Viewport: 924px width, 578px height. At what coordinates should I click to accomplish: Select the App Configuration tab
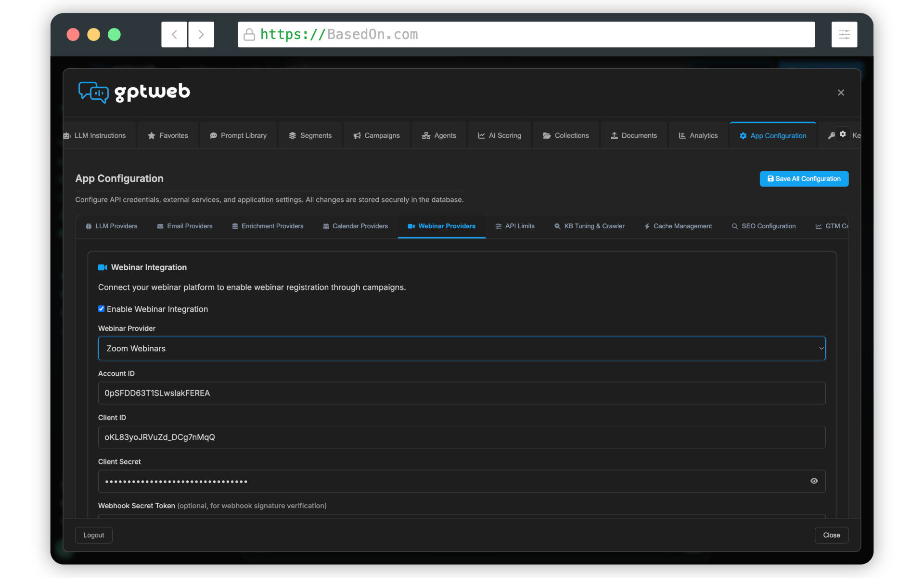click(773, 136)
